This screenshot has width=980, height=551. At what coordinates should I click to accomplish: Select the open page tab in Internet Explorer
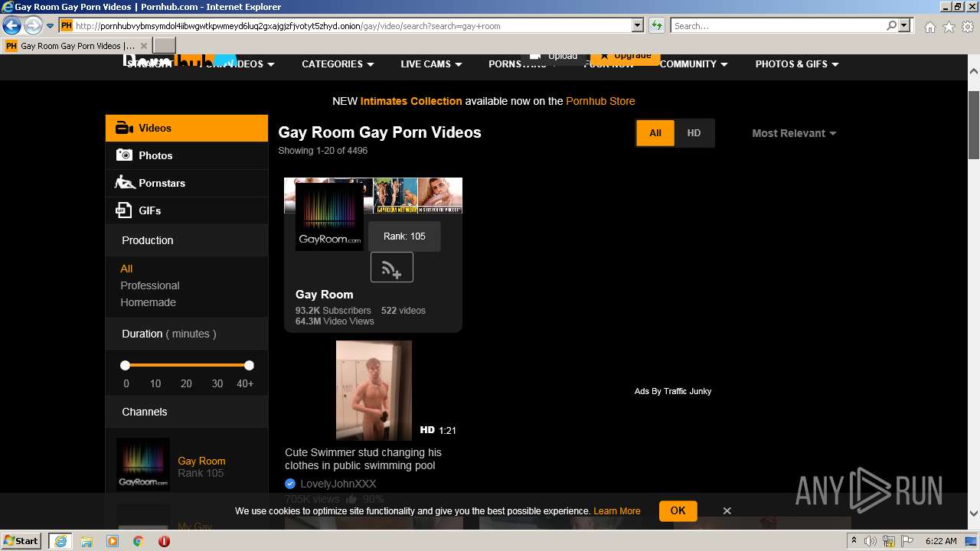click(76, 46)
